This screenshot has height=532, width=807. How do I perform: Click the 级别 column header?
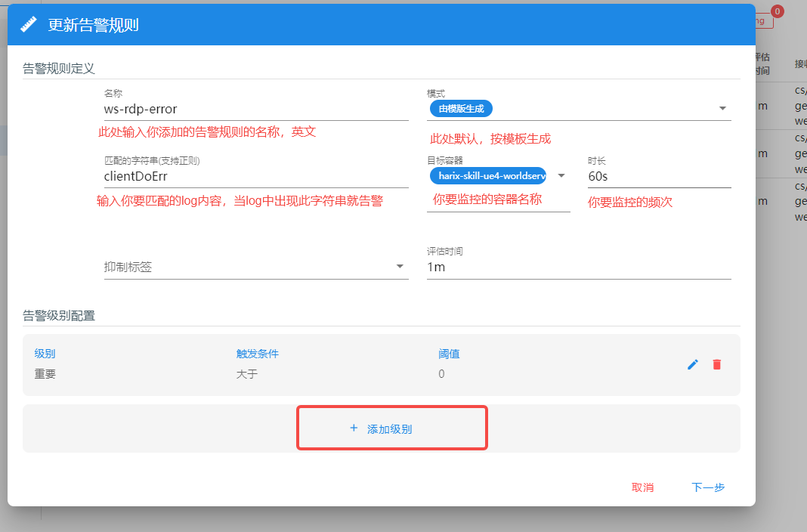coord(45,354)
